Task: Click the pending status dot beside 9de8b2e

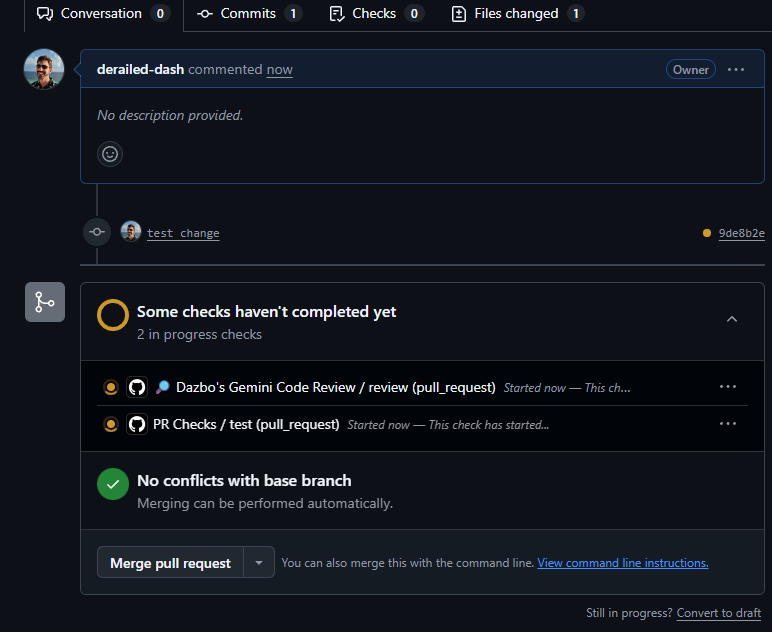Action: click(x=707, y=233)
